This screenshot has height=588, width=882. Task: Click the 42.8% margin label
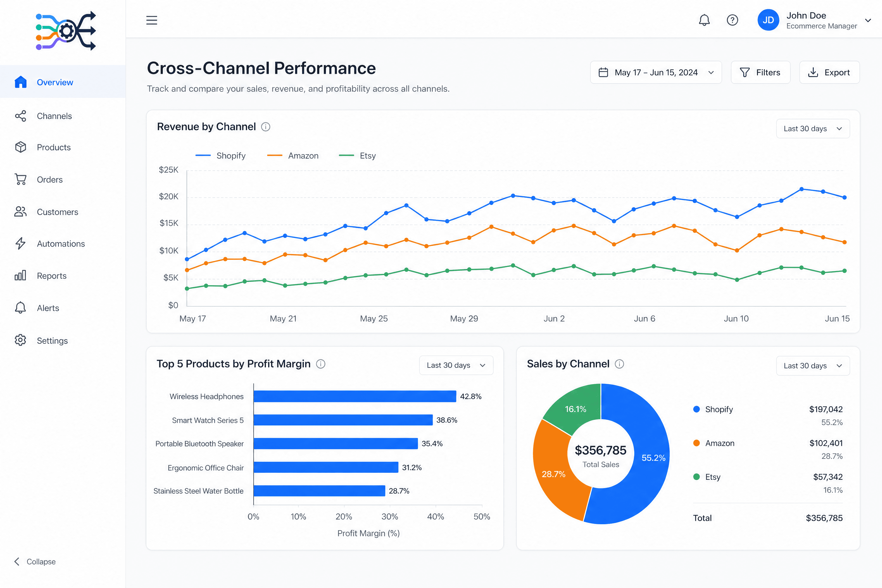[x=471, y=396]
